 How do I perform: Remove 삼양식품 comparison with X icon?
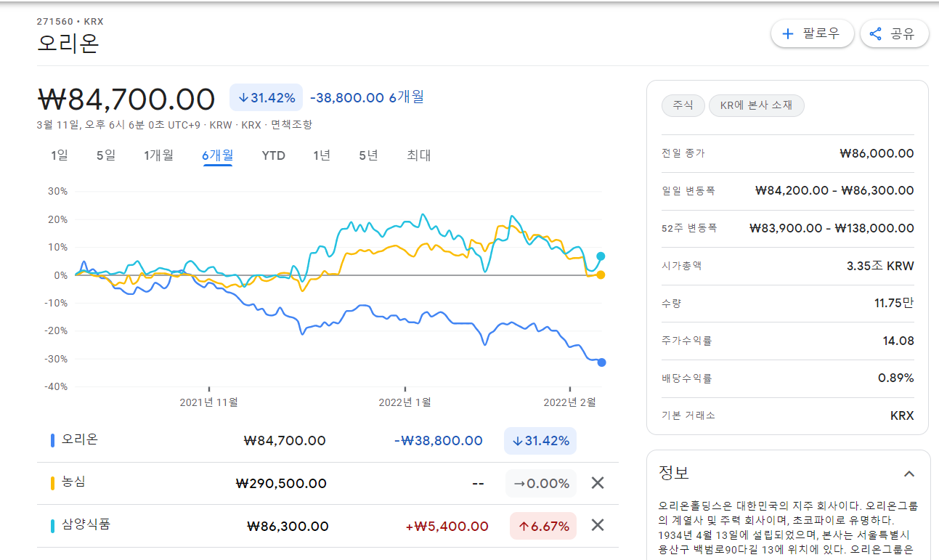(598, 525)
